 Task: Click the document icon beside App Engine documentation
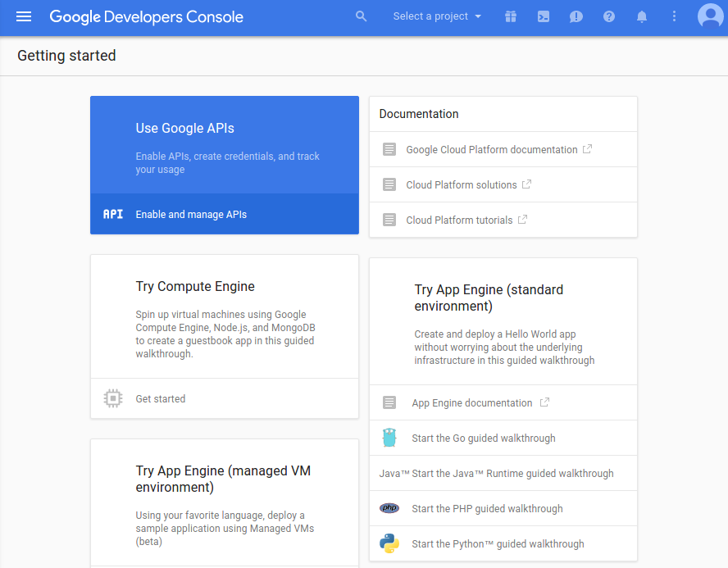tap(389, 402)
